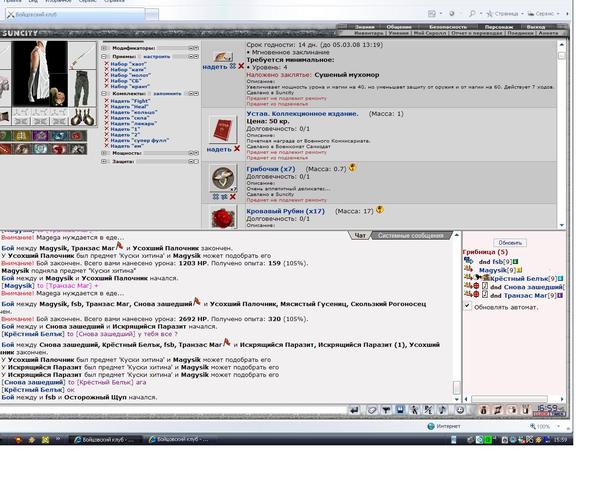The height and width of the screenshot is (480, 600).
Task: Click the red heart technique icon in the bottom row
Action: tap(59, 149)
